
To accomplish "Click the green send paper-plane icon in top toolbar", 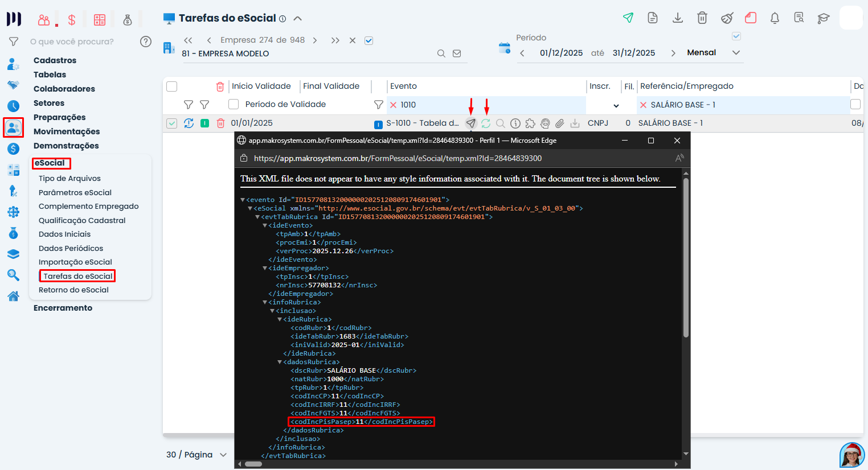I will [x=628, y=18].
